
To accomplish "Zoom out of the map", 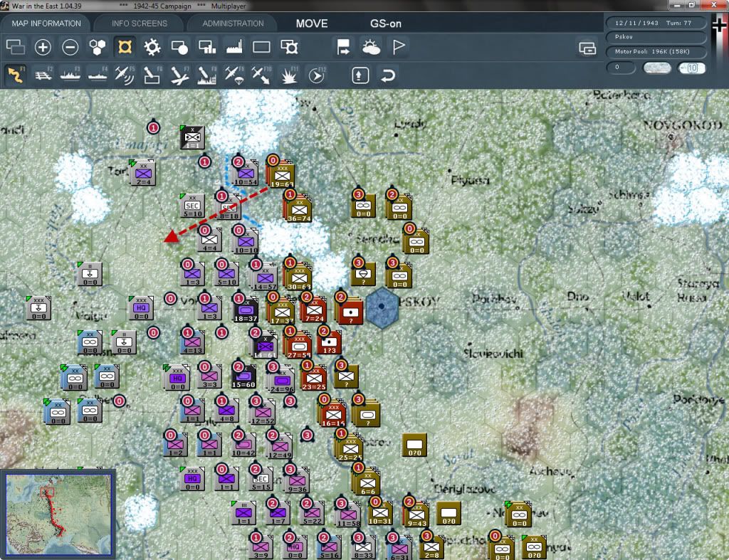I will [x=70, y=47].
